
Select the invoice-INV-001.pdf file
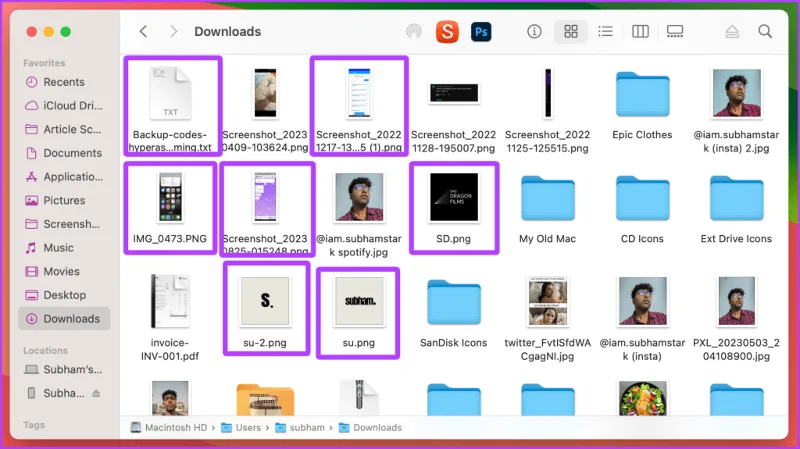(170, 301)
